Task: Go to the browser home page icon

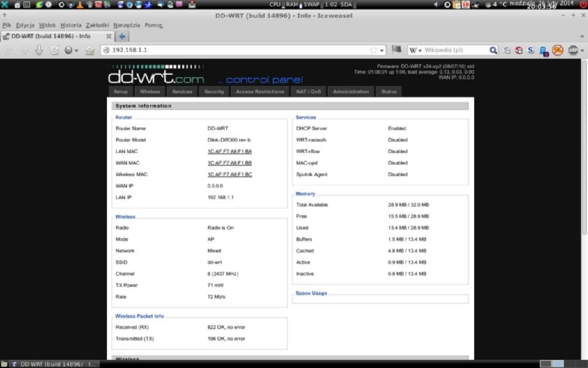Action: click(90, 51)
